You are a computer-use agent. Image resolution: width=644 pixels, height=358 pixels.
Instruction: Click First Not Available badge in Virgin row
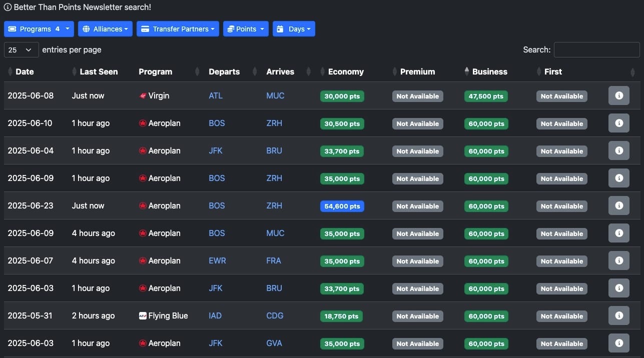pos(562,96)
